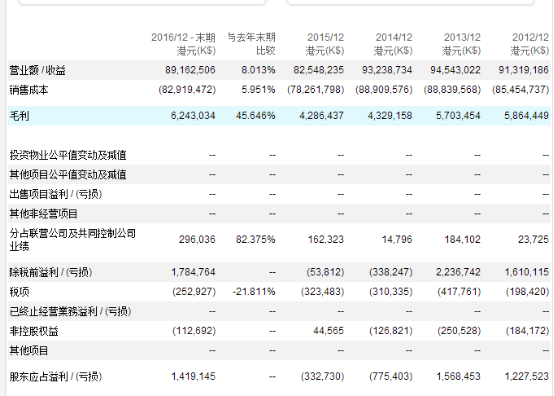This screenshot has height=396, width=554.
Task: Click 2013 revenue value 94,543,022
Action: (455, 70)
